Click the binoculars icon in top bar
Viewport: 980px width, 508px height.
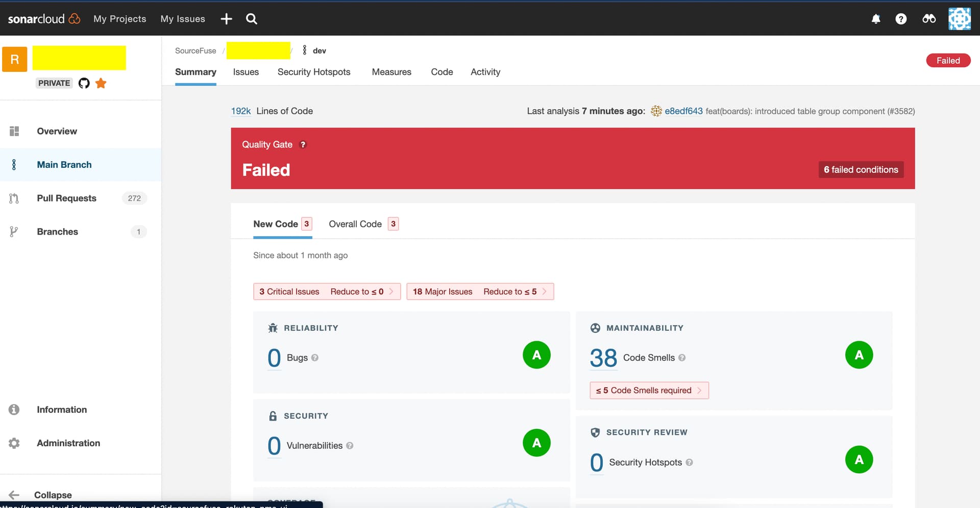929,19
